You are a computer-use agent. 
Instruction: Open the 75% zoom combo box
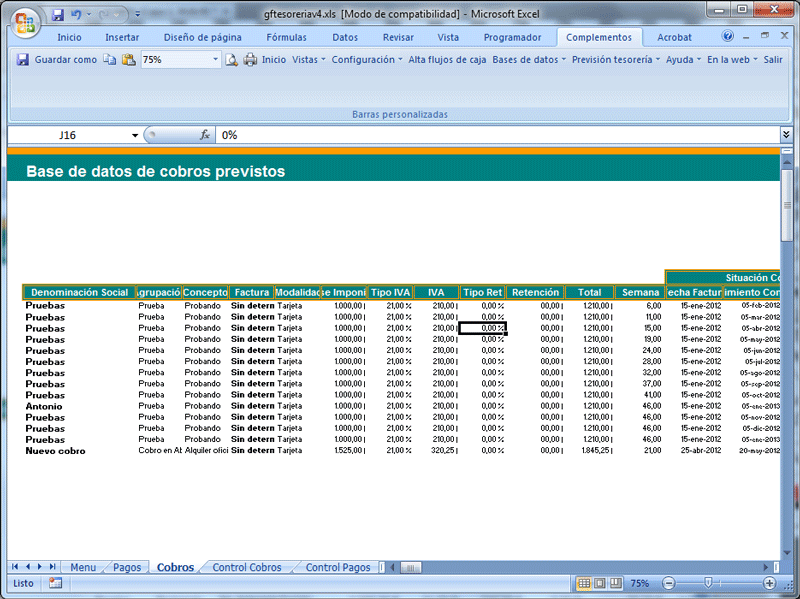coord(181,60)
